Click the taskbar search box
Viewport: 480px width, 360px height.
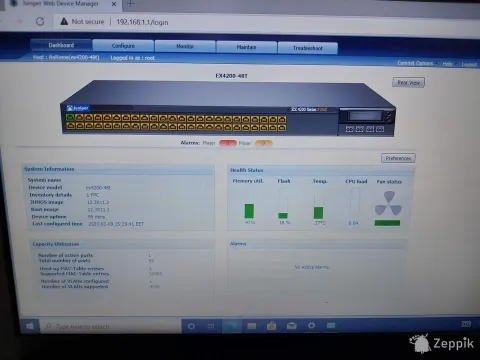(x=111, y=326)
